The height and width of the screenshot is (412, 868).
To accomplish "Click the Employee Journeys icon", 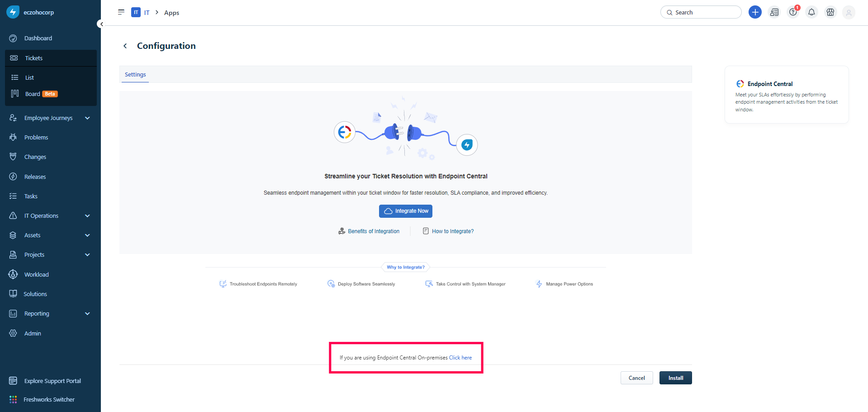I will coord(13,118).
